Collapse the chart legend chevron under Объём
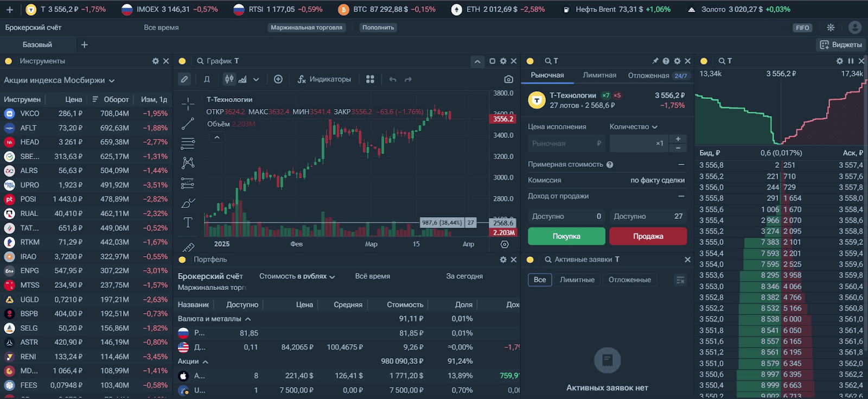Image resolution: width=868 pixels, height=399 pixels. tap(216, 137)
